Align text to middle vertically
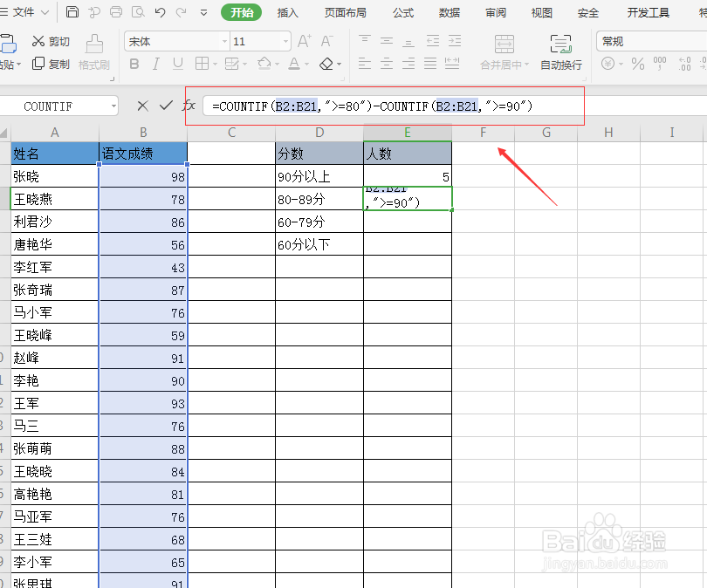The height and width of the screenshot is (588, 707). (x=387, y=41)
